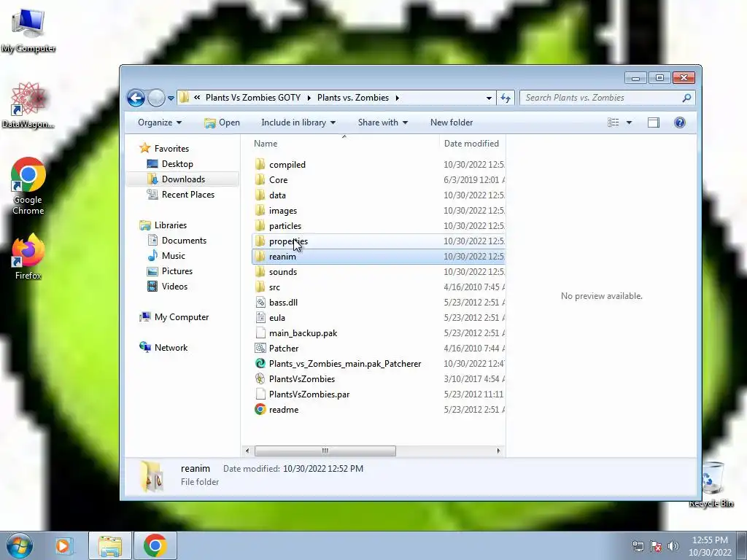Select the reanim folder icon
The width and height of the screenshot is (747, 560).
pyautogui.click(x=260, y=256)
